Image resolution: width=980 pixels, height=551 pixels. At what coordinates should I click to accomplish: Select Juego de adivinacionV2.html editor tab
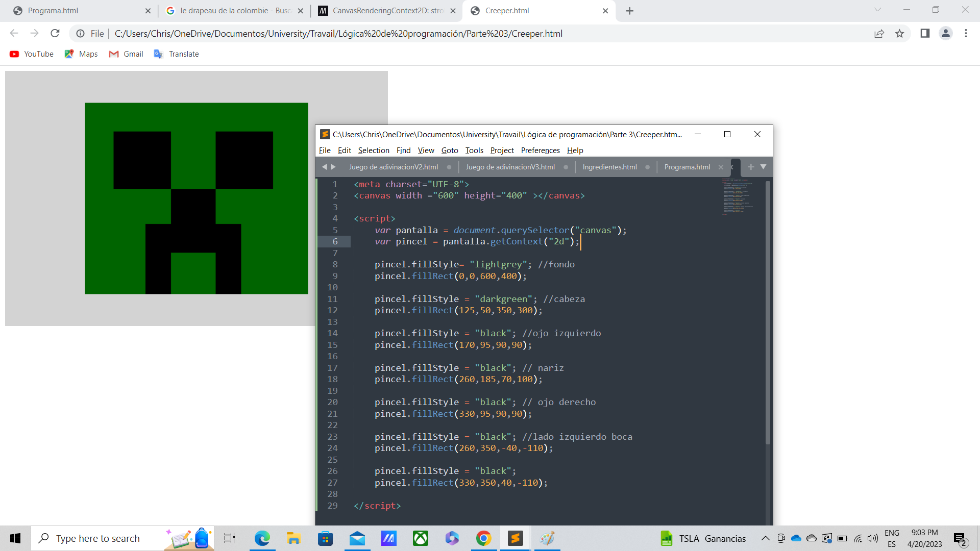pos(394,167)
